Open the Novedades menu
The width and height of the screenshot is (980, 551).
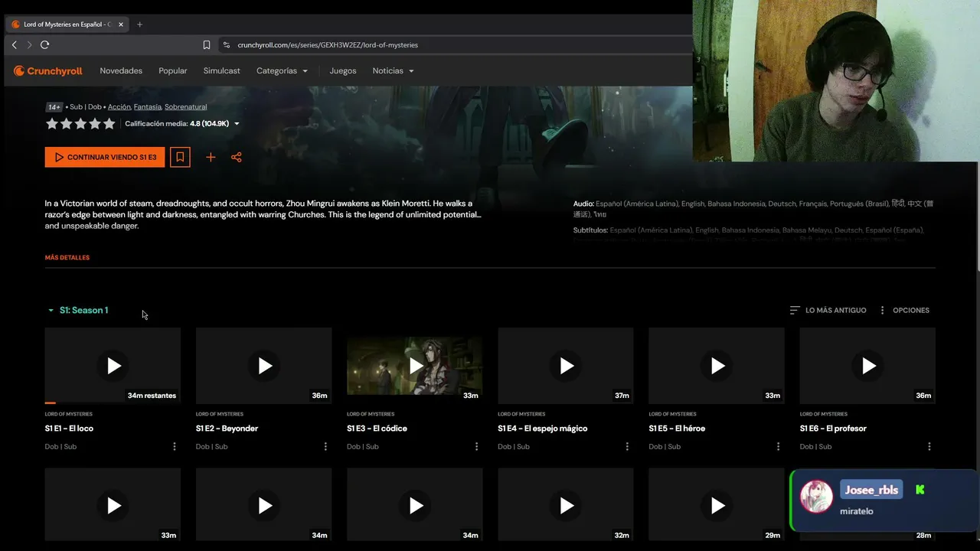click(121, 71)
